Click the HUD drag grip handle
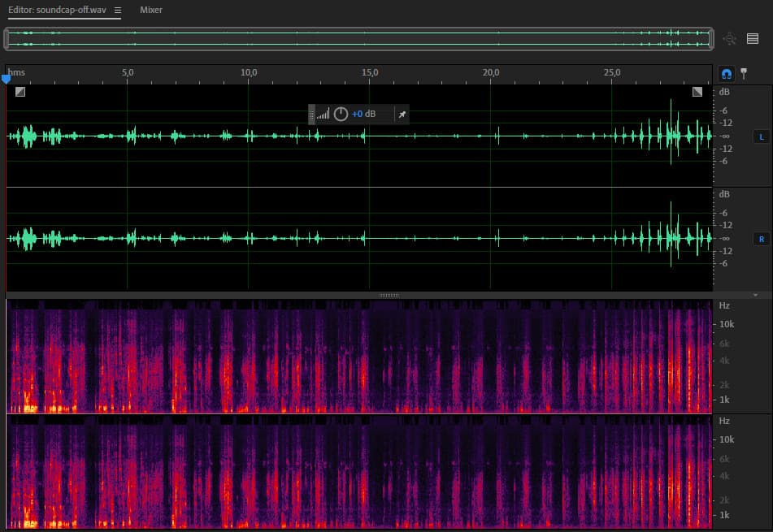The image size is (773, 532). click(311, 115)
